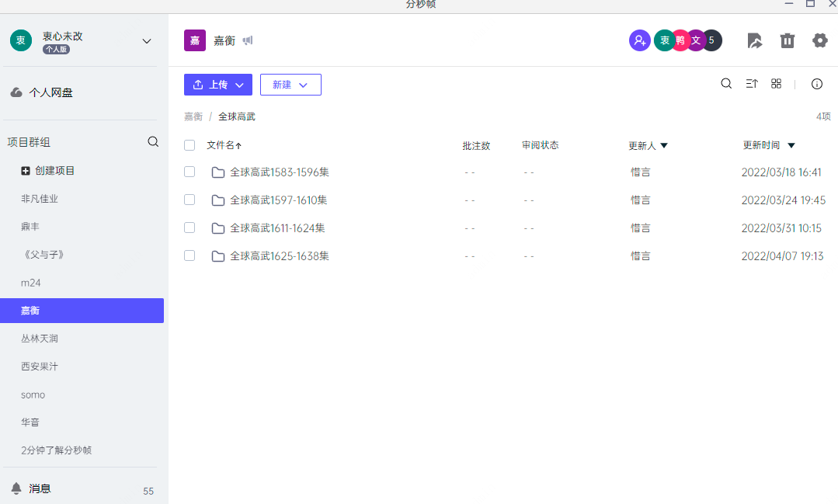This screenshot has width=838, height=504.
Task: Open 消息 messages
Action: (40, 488)
